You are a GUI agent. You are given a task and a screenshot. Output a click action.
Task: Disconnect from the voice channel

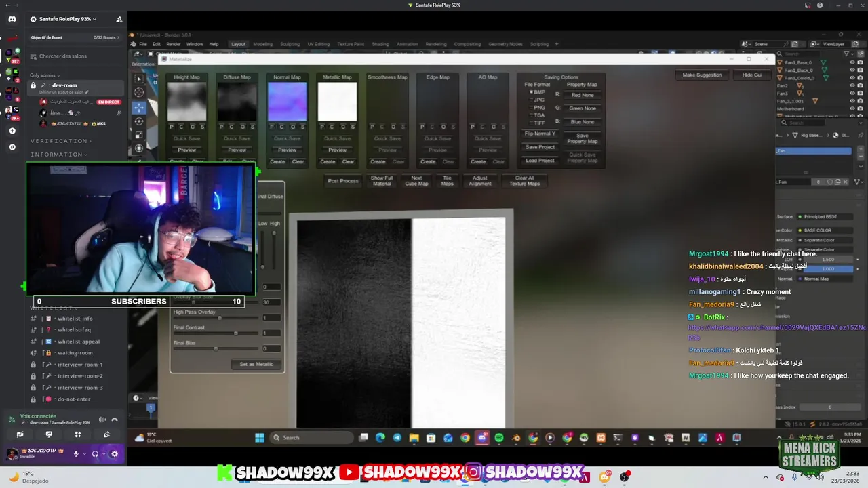(x=115, y=420)
